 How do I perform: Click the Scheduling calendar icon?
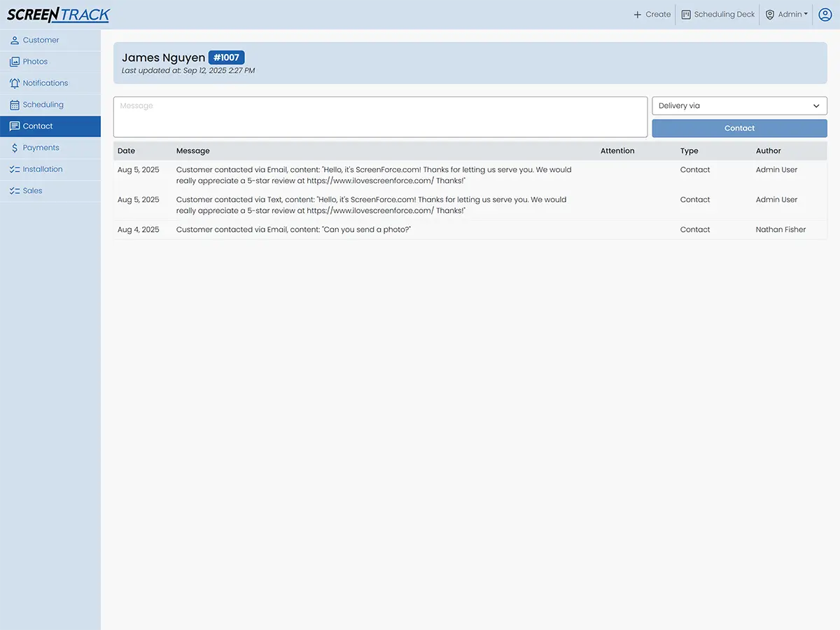[x=15, y=105]
